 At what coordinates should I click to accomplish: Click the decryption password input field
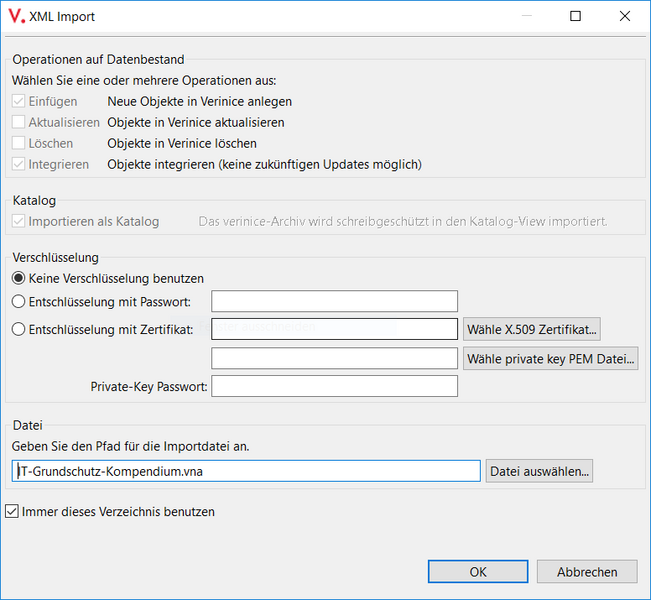(x=334, y=301)
